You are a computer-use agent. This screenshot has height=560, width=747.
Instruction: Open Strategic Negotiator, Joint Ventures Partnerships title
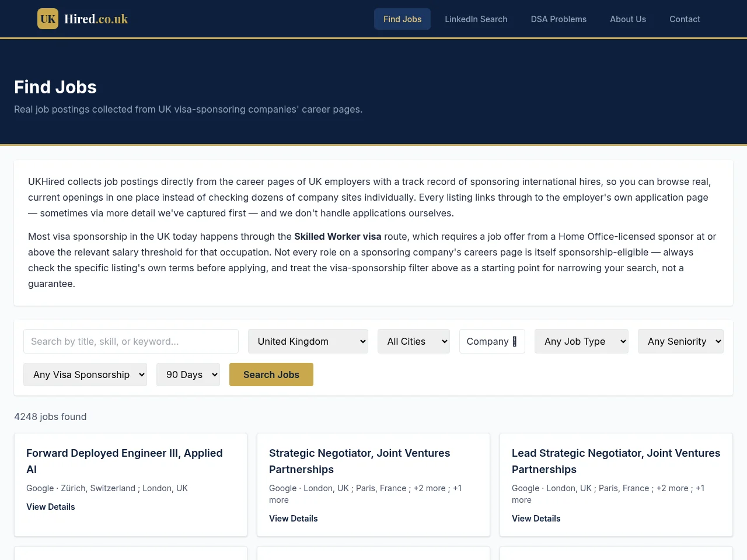pos(359,461)
